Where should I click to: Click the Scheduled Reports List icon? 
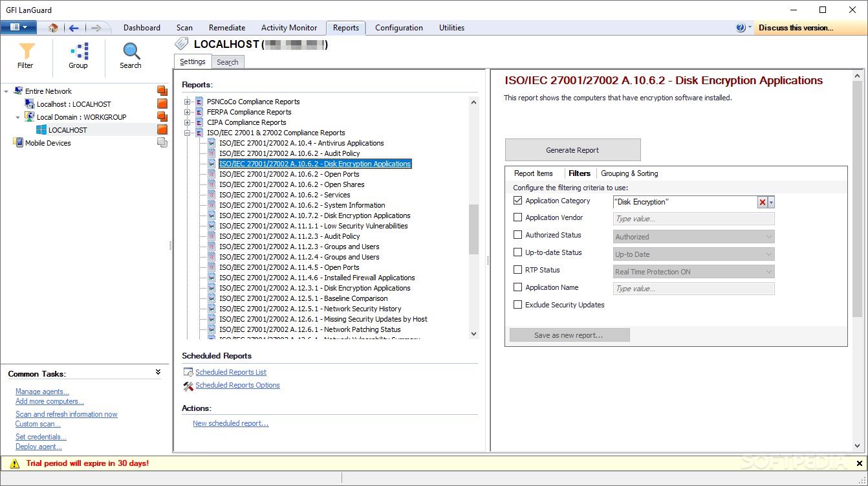coord(188,372)
